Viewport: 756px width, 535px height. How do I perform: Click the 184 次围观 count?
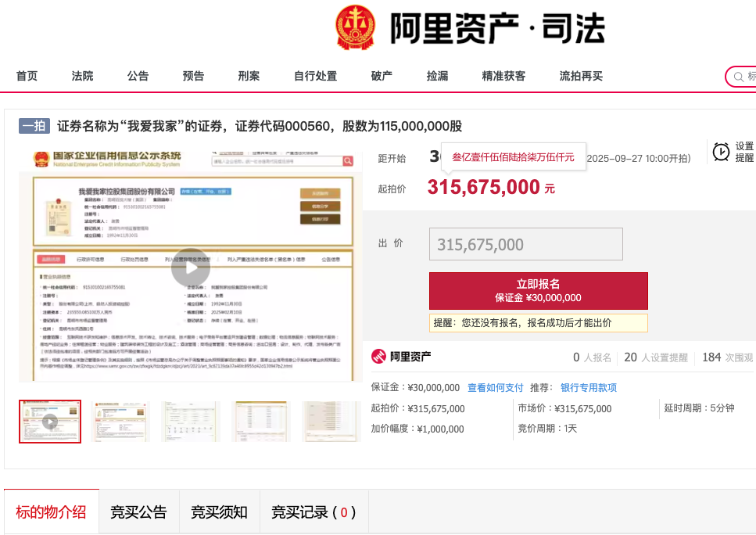pos(727,357)
